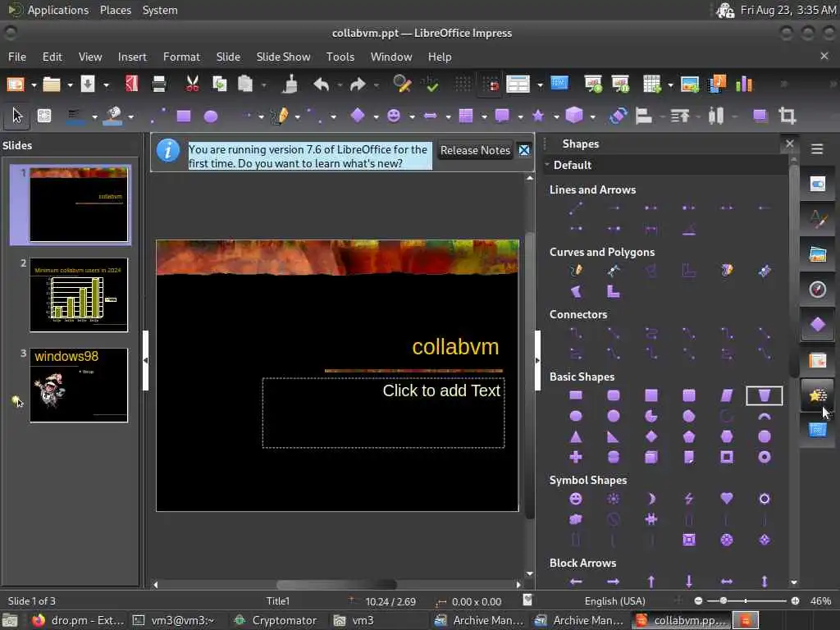Select the heart symbol shape
This screenshot has height=630, width=840.
pos(727,499)
